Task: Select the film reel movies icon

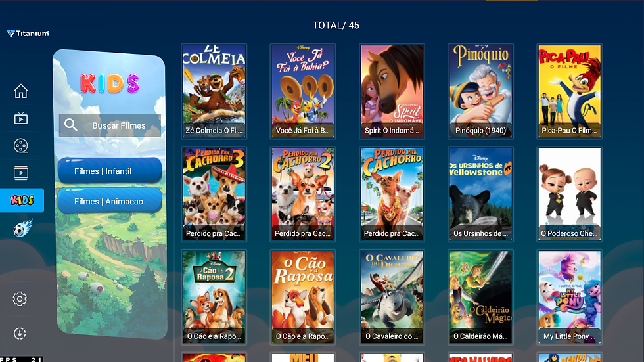Action: tap(21, 146)
